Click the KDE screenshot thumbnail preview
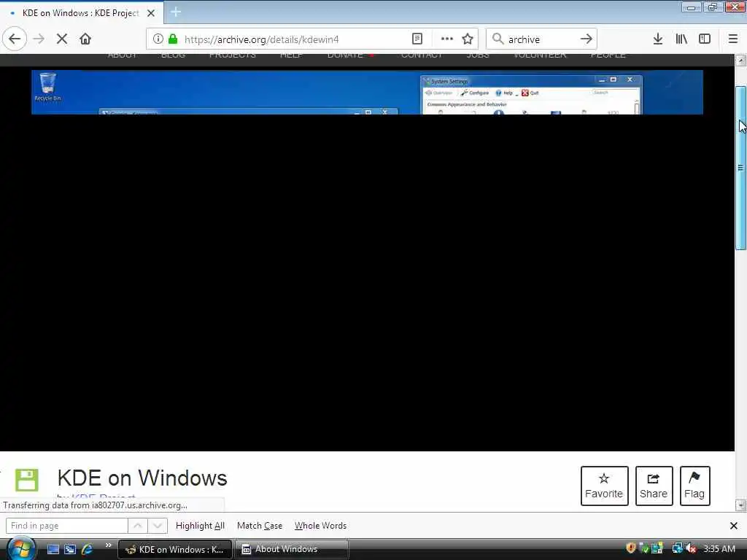The width and height of the screenshot is (747, 560). coord(367,93)
